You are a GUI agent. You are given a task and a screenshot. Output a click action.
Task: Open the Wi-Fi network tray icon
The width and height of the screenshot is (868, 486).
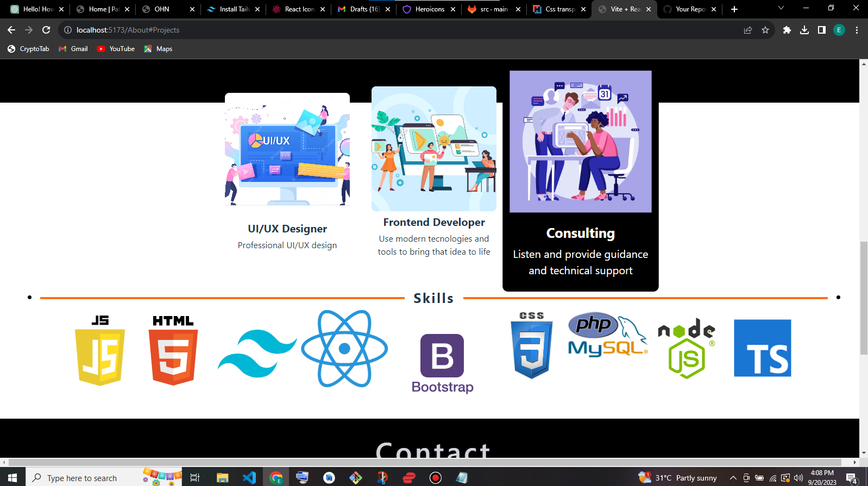(x=772, y=478)
